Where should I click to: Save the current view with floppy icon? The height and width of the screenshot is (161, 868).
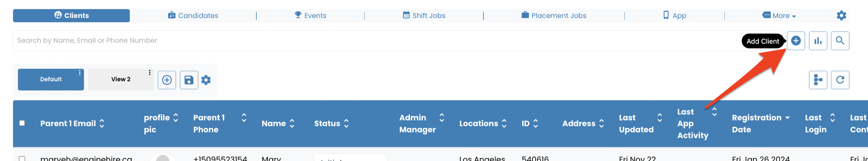coord(189,80)
